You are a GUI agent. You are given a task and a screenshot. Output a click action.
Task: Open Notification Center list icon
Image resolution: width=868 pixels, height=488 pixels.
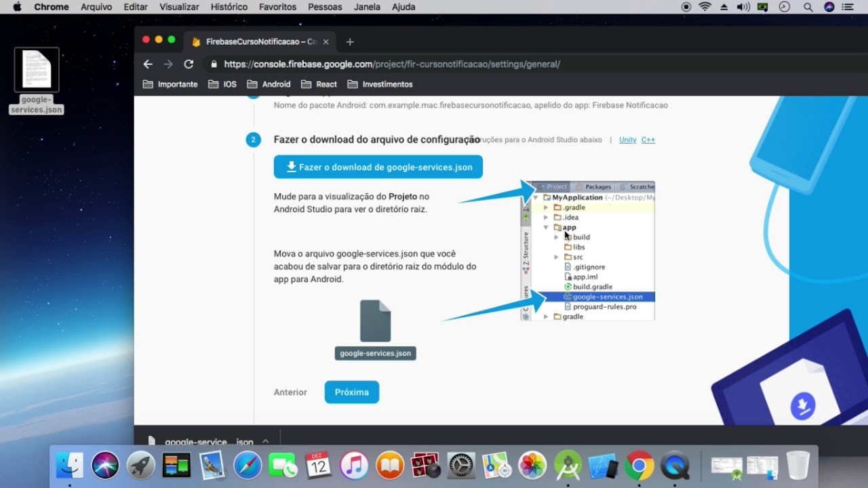point(848,7)
